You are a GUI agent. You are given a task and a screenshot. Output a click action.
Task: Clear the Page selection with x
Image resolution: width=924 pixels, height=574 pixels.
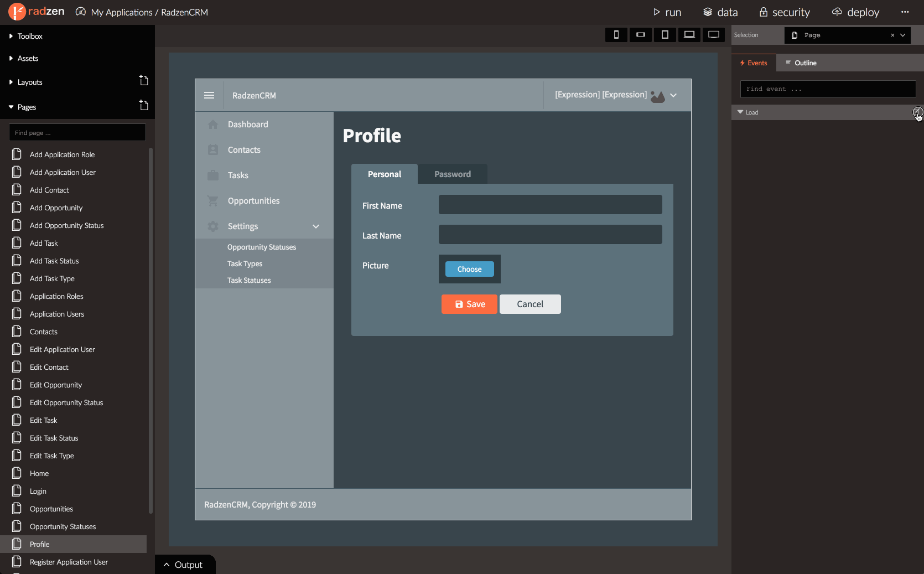coord(892,35)
